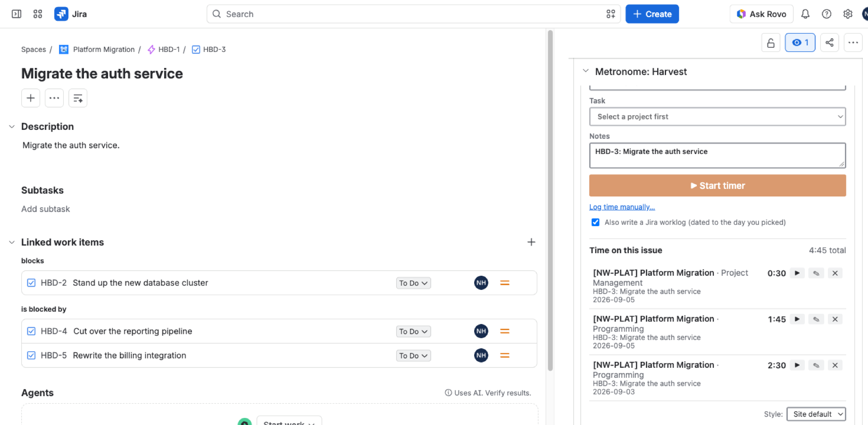The height and width of the screenshot is (425, 868).
Task: Open the issue actions ellipsis at top right
Action: pos(853,43)
